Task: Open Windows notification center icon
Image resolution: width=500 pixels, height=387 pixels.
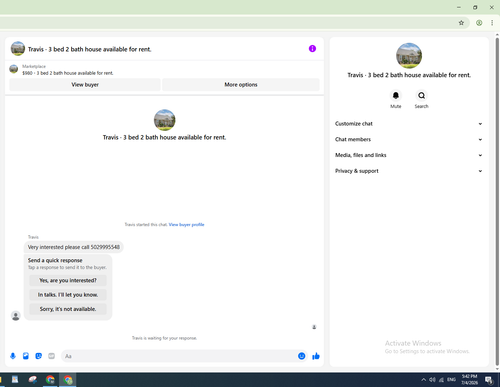Action: pos(489,380)
